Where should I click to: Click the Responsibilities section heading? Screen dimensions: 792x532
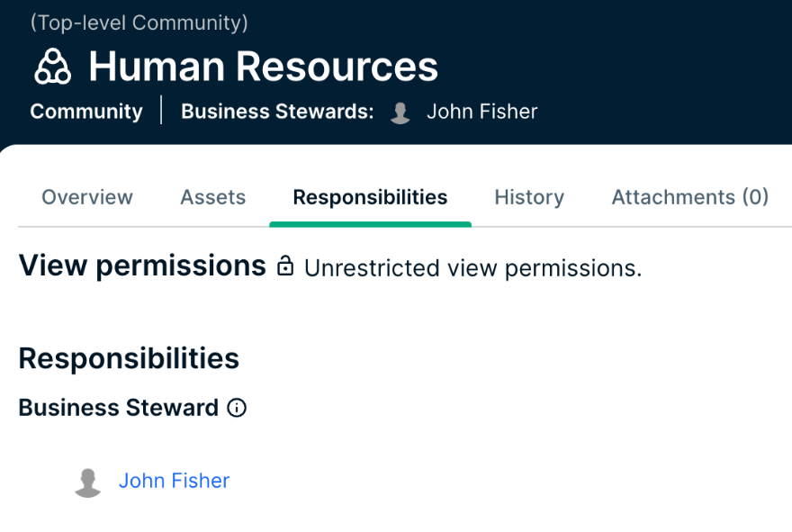[x=129, y=358]
